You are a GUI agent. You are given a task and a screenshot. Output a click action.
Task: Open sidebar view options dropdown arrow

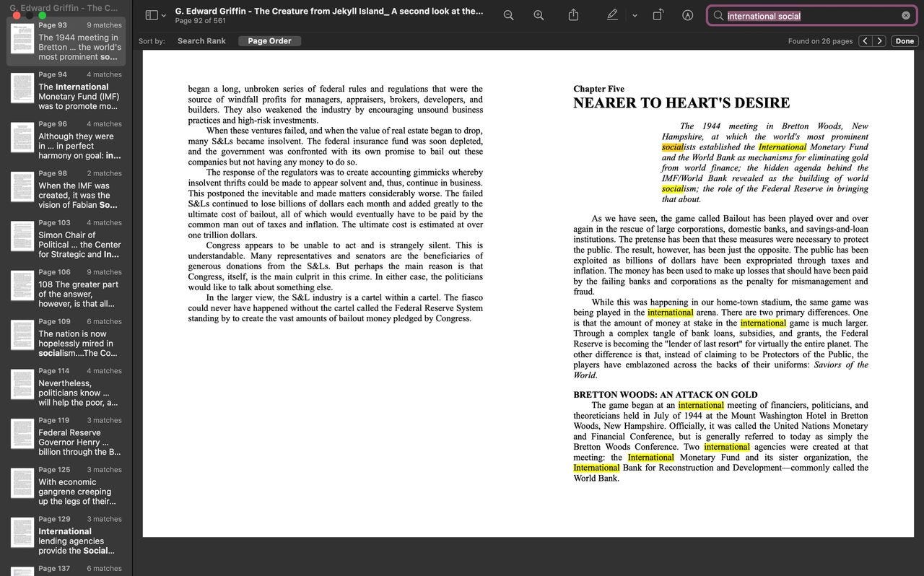[x=164, y=16]
